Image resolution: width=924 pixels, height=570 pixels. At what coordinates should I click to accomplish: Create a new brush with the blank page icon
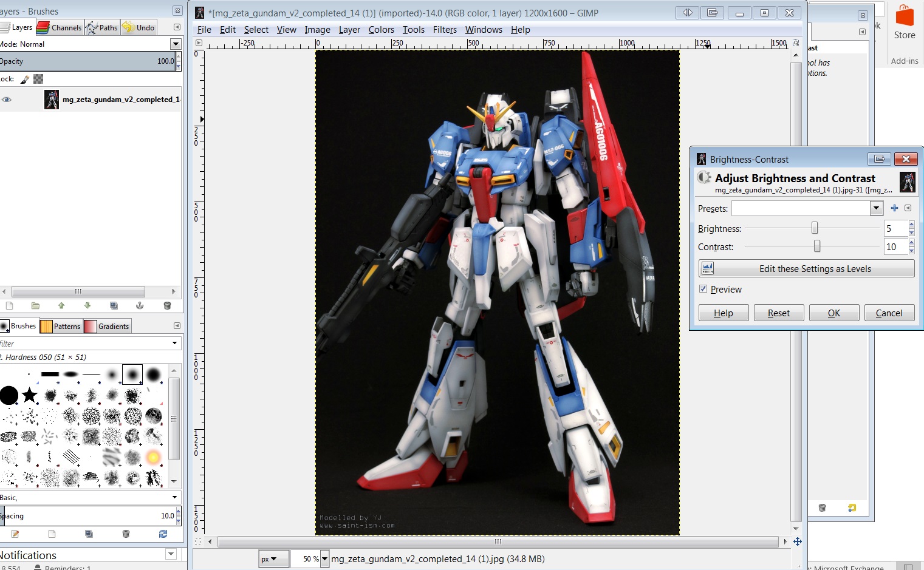pyautogui.click(x=52, y=534)
